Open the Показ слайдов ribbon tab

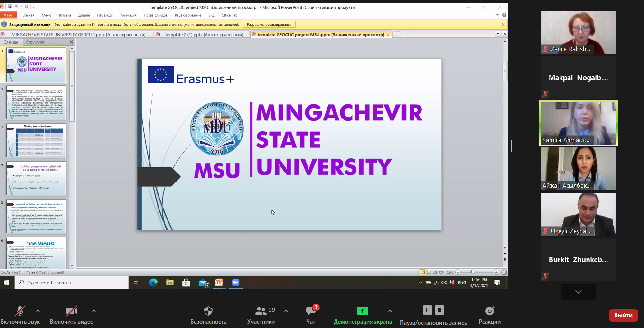point(156,15)
